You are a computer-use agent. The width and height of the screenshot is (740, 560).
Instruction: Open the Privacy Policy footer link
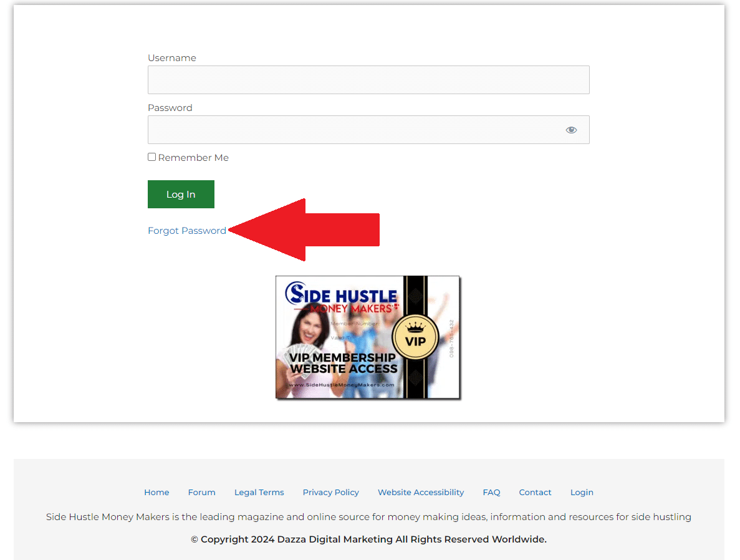(330, 492)
